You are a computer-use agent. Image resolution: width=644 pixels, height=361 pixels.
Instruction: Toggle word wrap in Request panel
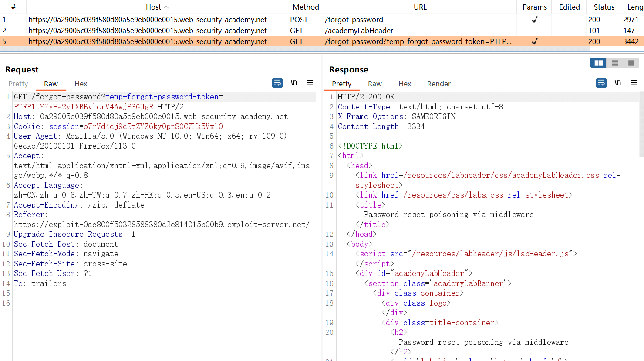pyautogui.click(x=277, y=83)
